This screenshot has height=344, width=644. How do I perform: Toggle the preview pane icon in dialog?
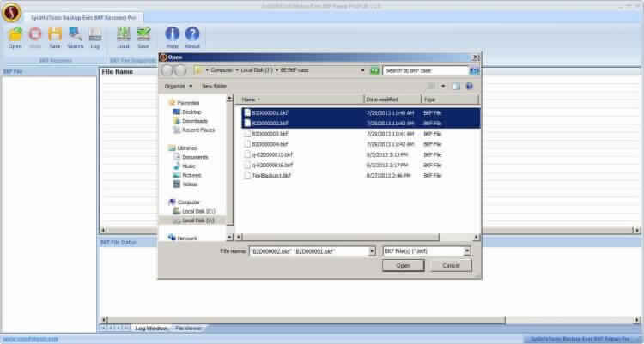(456, 86)
